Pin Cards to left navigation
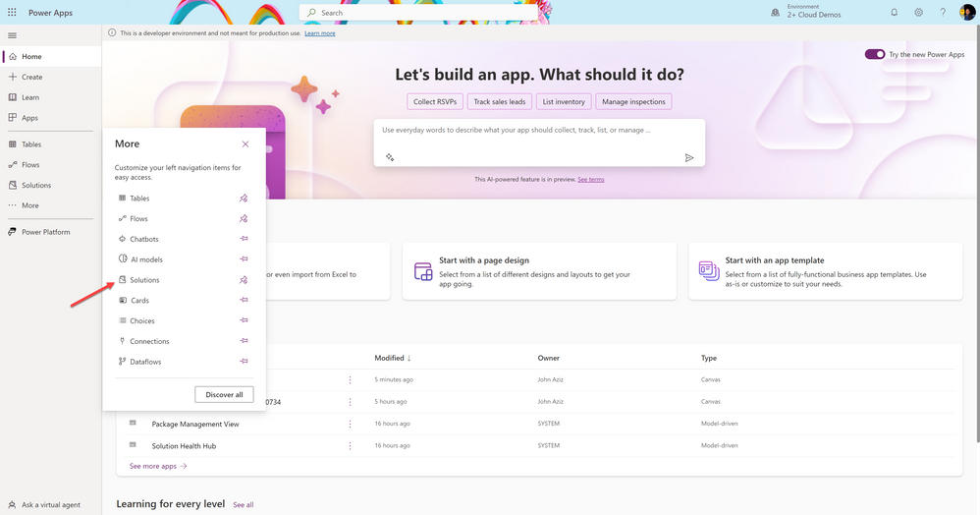The width and height of the screenshot is (980, 515). 244,301
